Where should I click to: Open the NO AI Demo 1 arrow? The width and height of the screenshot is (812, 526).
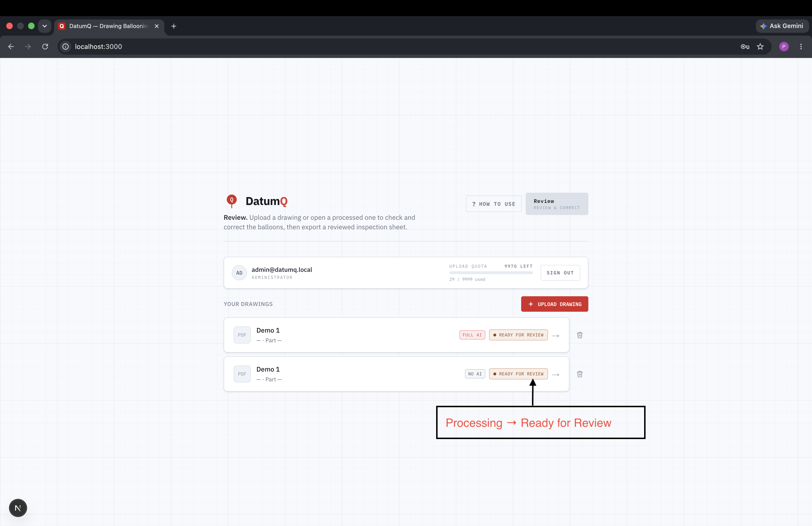point(555,374)
